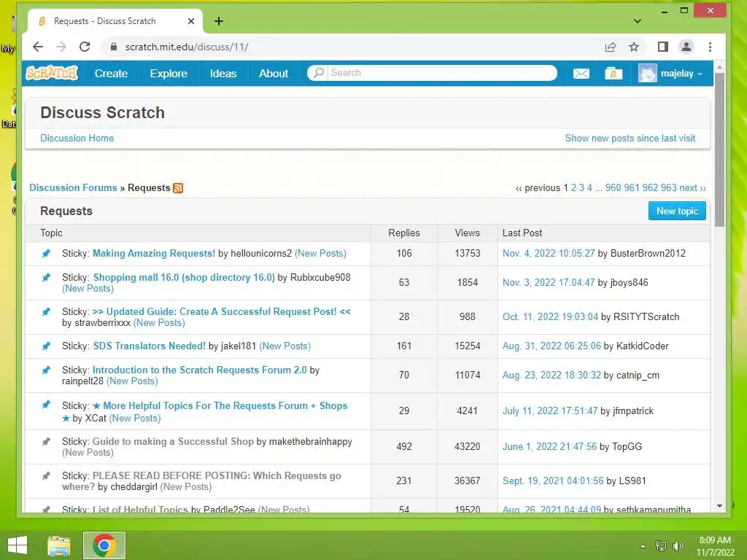
Task: Show hidden tray icons arrow
Action: [643, 546]
